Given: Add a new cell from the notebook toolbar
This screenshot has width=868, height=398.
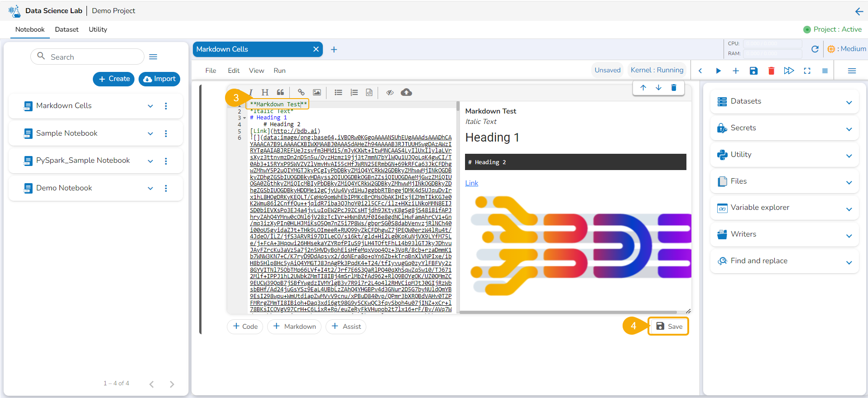Looking at the screenshot, I should [x=736, y=71].
